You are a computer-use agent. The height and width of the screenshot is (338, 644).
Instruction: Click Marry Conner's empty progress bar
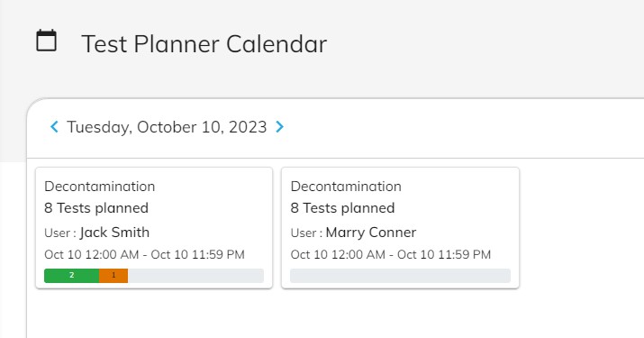pyautogui.click(x=401, y=276)
